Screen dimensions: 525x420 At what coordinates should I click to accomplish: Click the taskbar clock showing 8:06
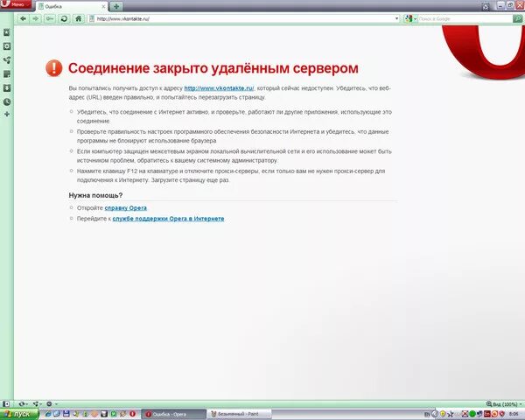(x=514, y=414)
